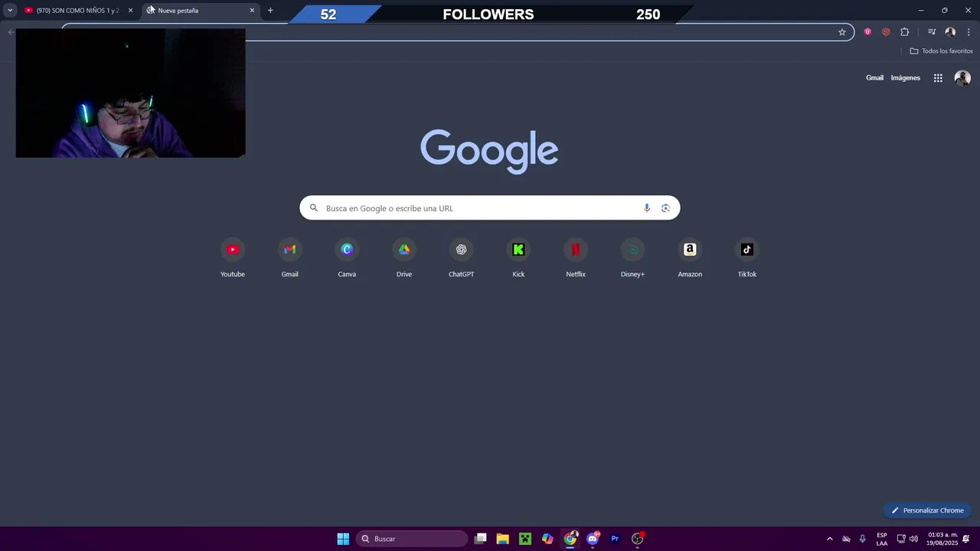Screen dimensions: 980x551
Task: Open the media controls icon
Action: pos(932,32)
